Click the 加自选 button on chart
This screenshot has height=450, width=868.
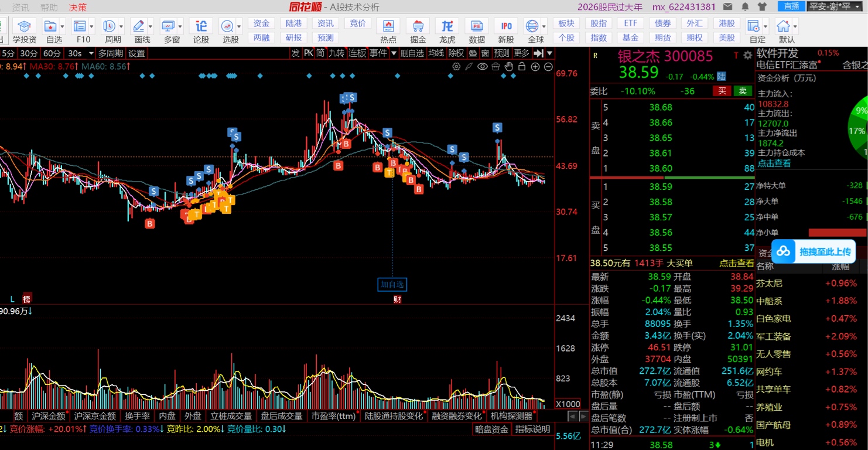tap(392, 285)
